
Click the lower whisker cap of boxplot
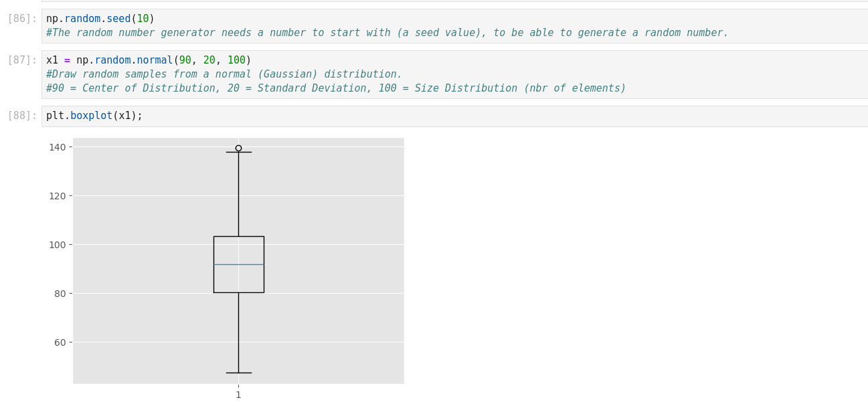coord(238,373)
